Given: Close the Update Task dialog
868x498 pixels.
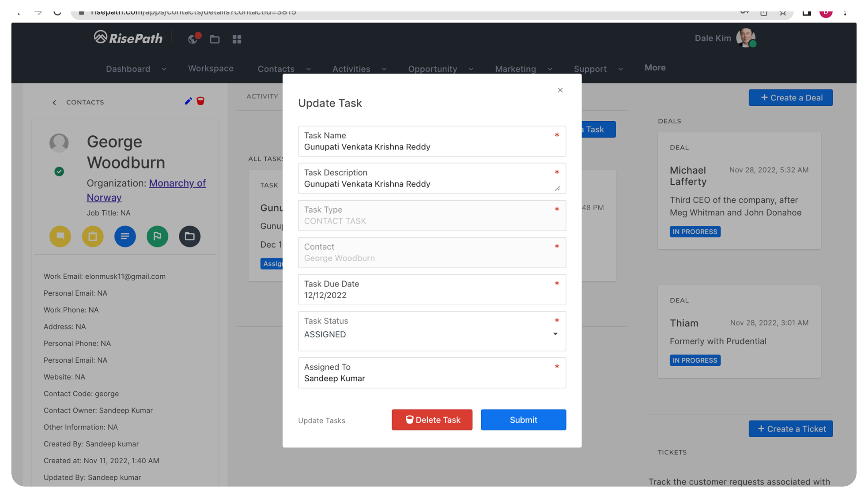Looking at the screenshot, I should click(561, 90).
